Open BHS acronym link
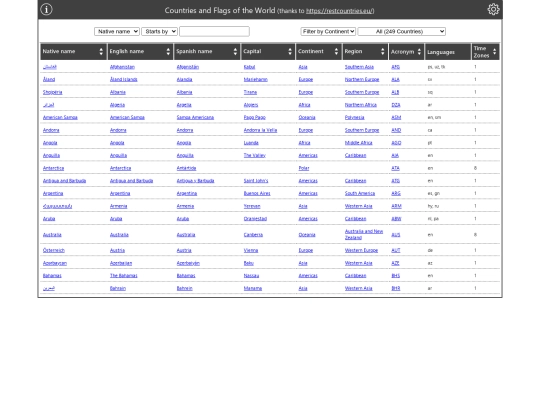 [396, 276]
